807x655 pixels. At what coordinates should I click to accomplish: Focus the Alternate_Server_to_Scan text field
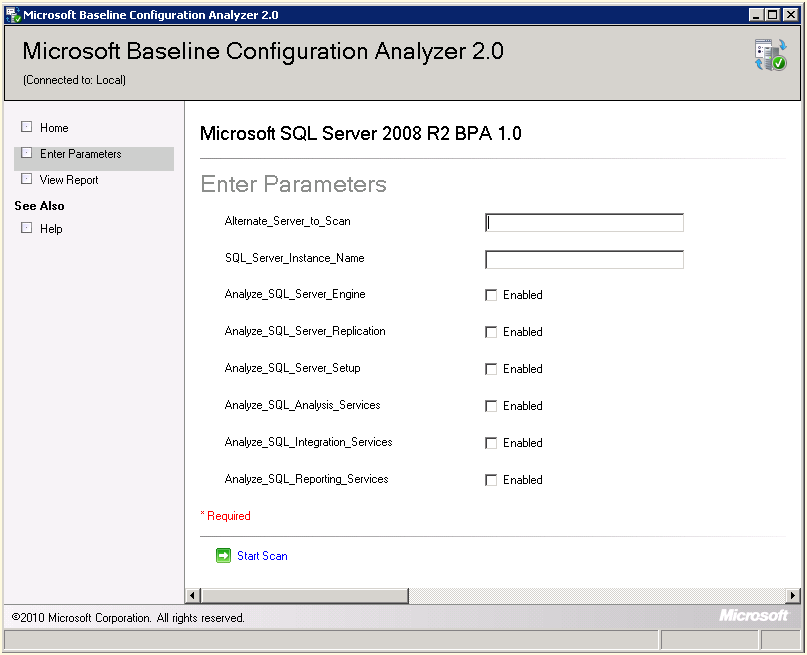584,223
